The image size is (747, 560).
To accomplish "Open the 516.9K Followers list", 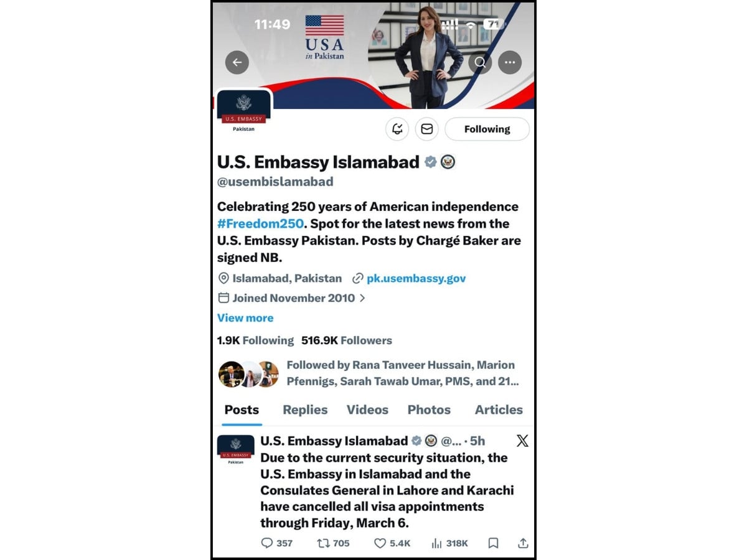I will coord(347,340).
